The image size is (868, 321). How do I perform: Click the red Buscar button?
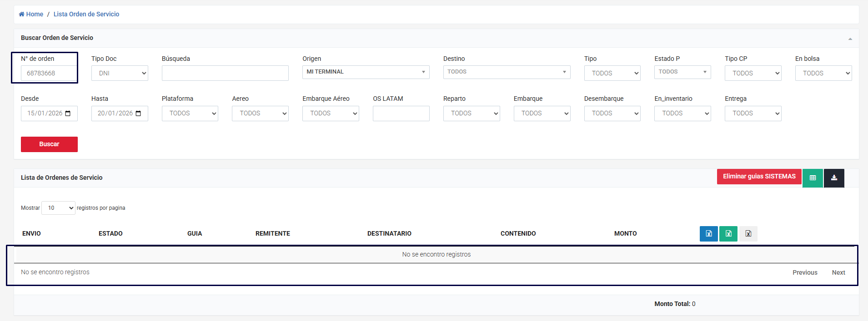(49, 144)
